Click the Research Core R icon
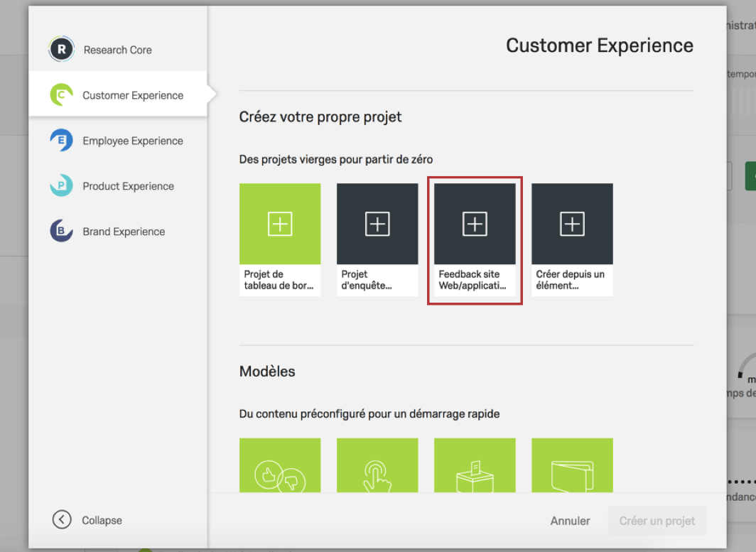 [x=61, y=49]
